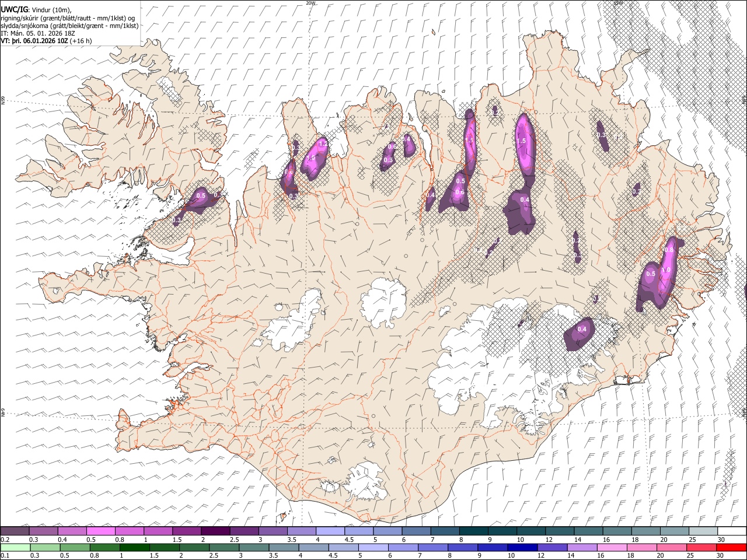Click the light lavender 4 swatch in upper legend

click(x=330, y=531)
